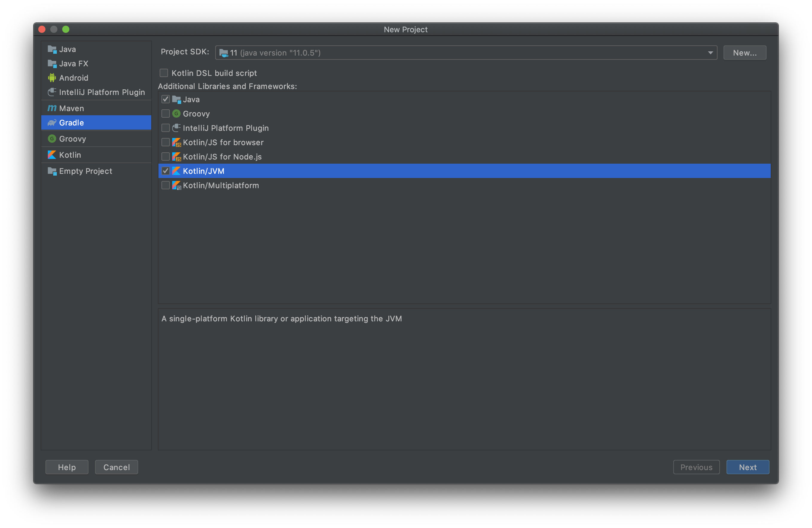Open the Project SDK dropdown arrow
This screenshot has width=812, height=528.
coord(710,53)
